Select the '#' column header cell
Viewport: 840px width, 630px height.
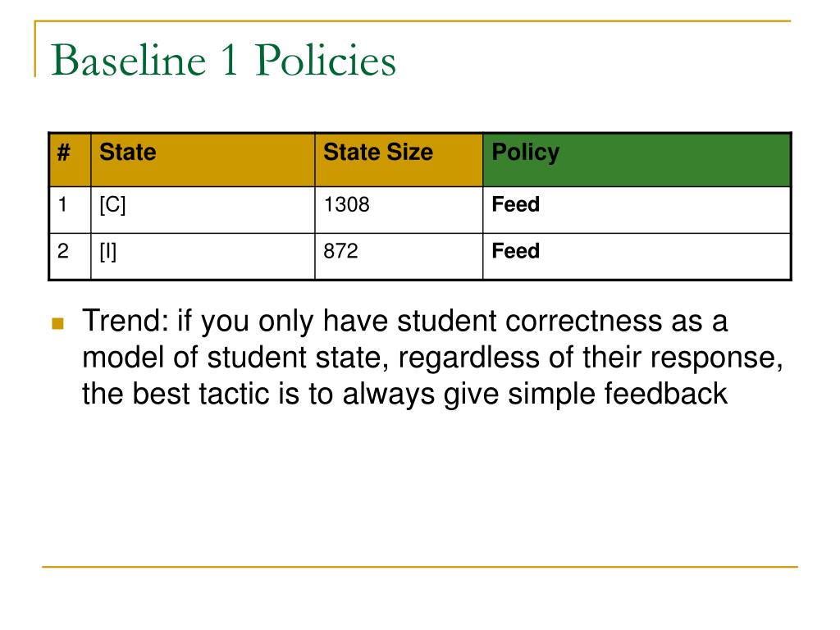point(70,160)
